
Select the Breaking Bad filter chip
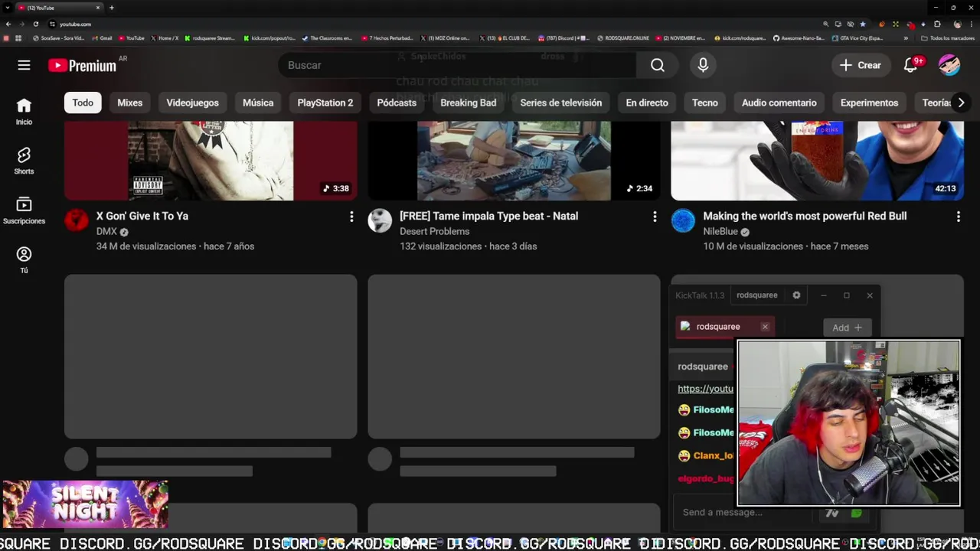468,103
